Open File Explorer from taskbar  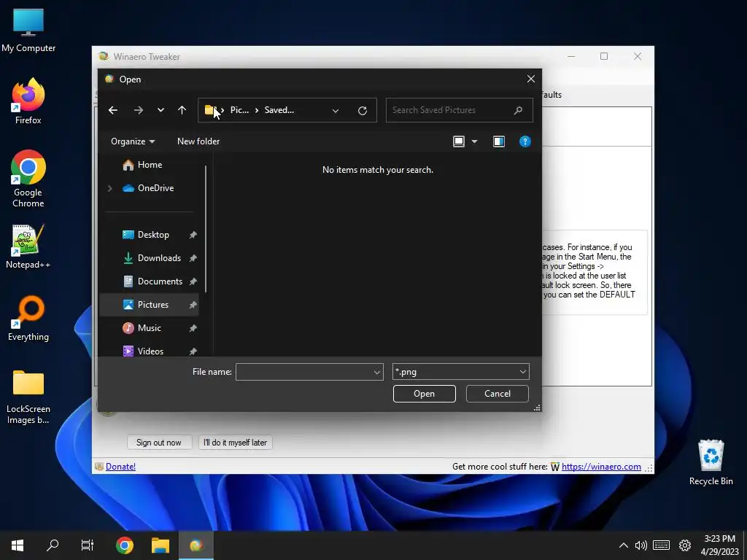(160, 545)
